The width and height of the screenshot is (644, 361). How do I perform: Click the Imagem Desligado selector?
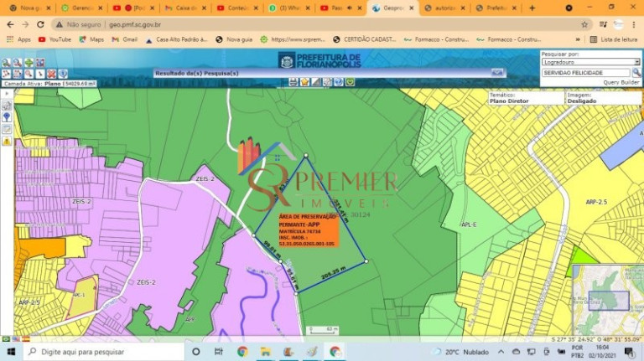(604, 98)
